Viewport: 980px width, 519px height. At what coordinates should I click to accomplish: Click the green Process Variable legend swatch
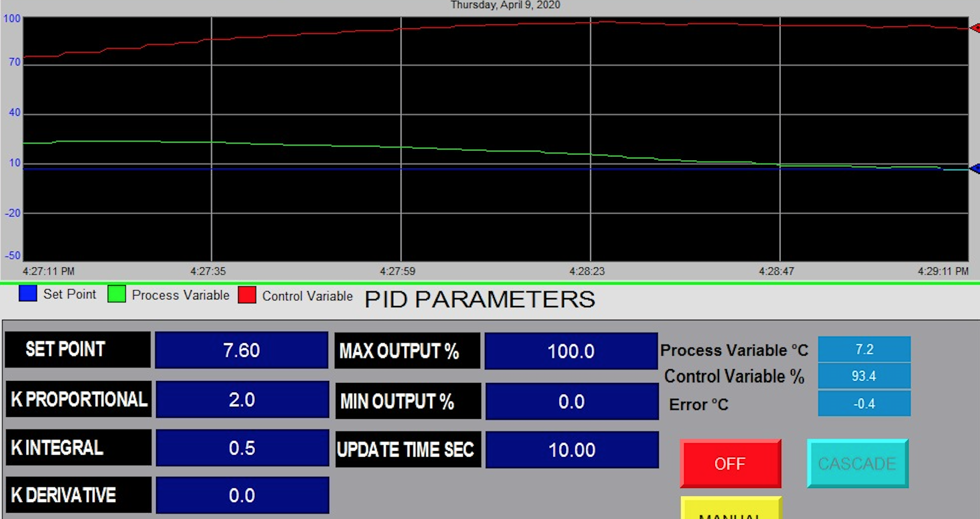117,294
